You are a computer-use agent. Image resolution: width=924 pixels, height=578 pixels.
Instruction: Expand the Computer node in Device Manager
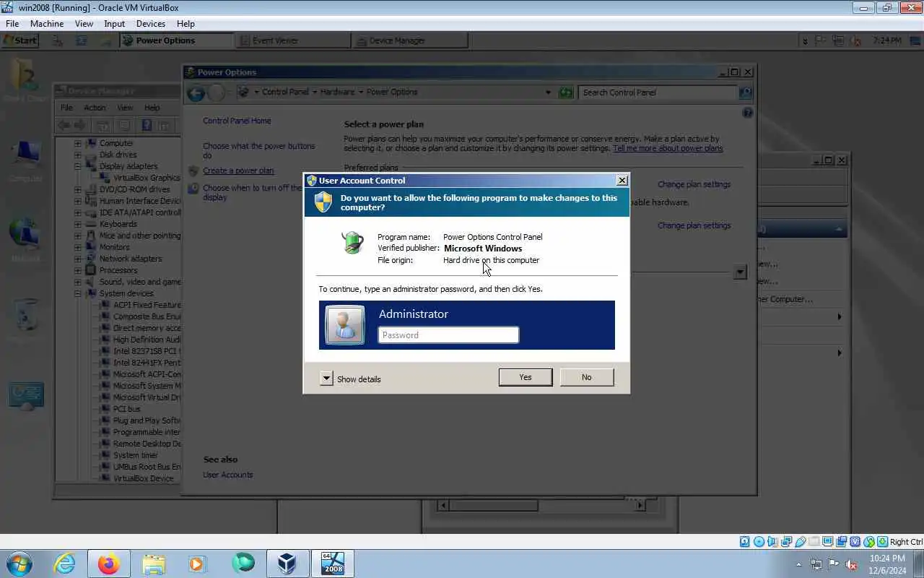coord(78,143)
